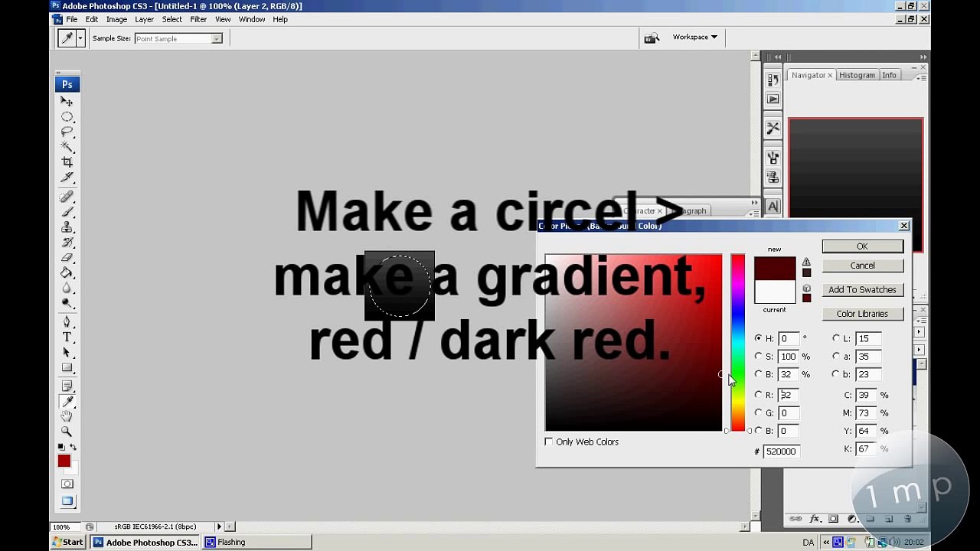The image size is (980, 551).
Task: Open the Image menu
Action: coord(116,19)
